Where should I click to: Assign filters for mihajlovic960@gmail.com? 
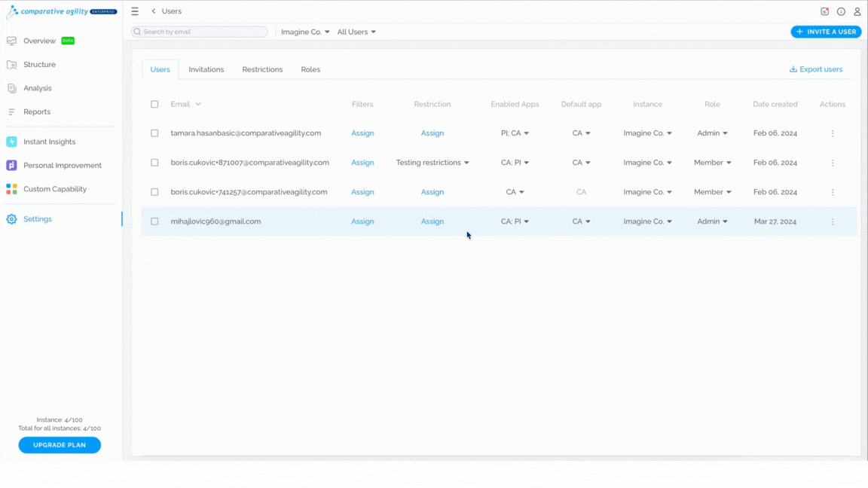pos(362,221)
